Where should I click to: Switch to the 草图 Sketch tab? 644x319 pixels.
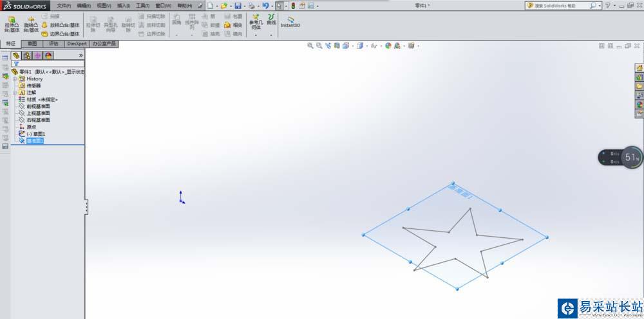point(32,44)
